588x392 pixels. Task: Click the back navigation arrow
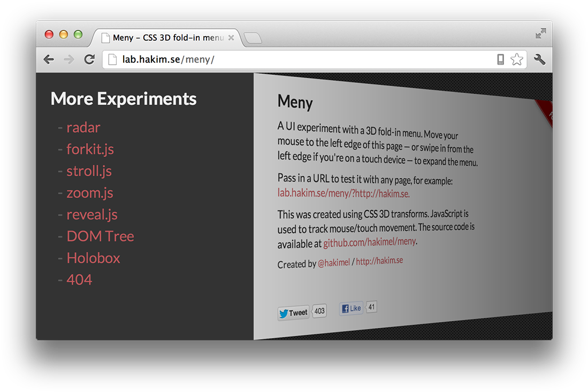click(x=49, y=59)
